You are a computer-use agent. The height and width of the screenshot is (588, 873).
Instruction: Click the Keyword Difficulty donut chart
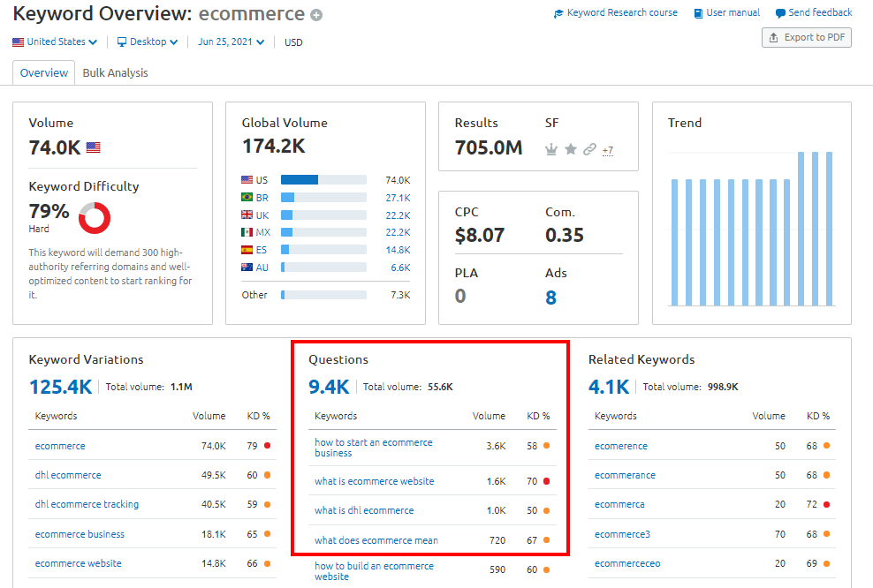pyautogui.click(x=95, y=218)
